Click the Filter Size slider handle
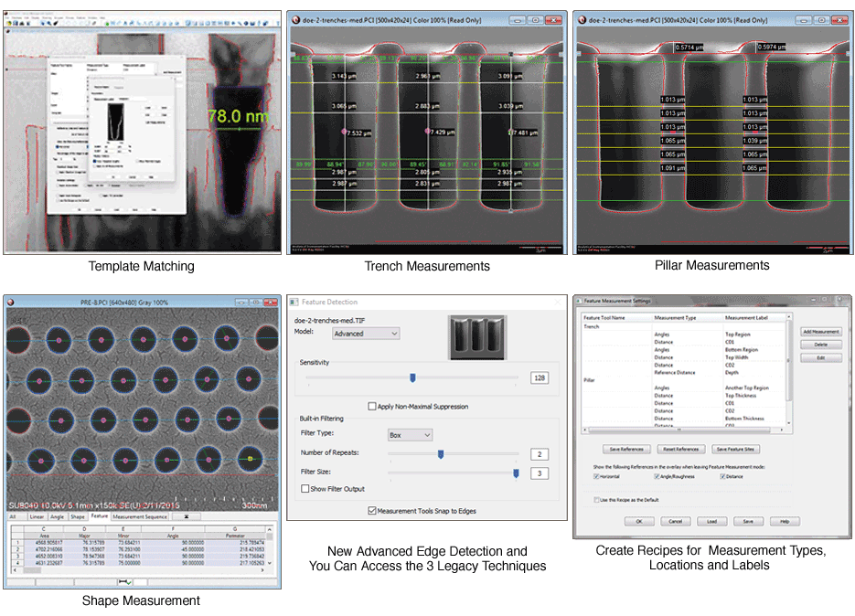The image size is (855, 616). point(516,473)
